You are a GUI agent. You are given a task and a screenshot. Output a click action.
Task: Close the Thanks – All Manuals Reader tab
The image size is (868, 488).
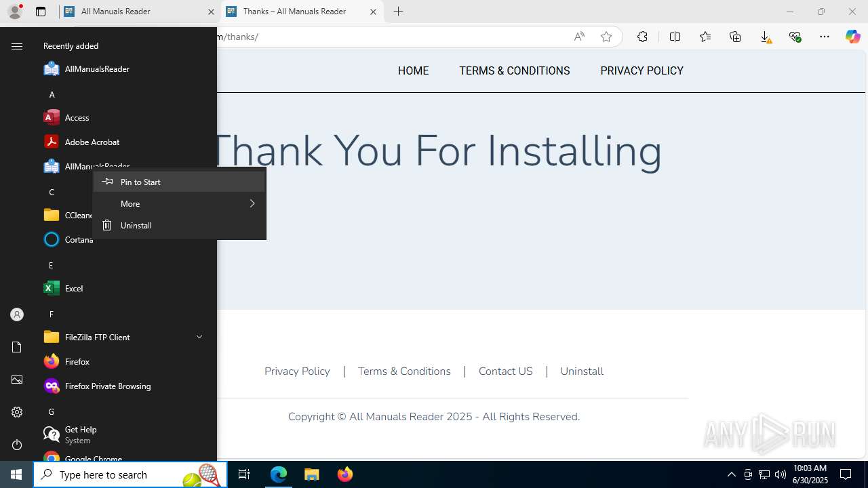click(x=373, y=12)
